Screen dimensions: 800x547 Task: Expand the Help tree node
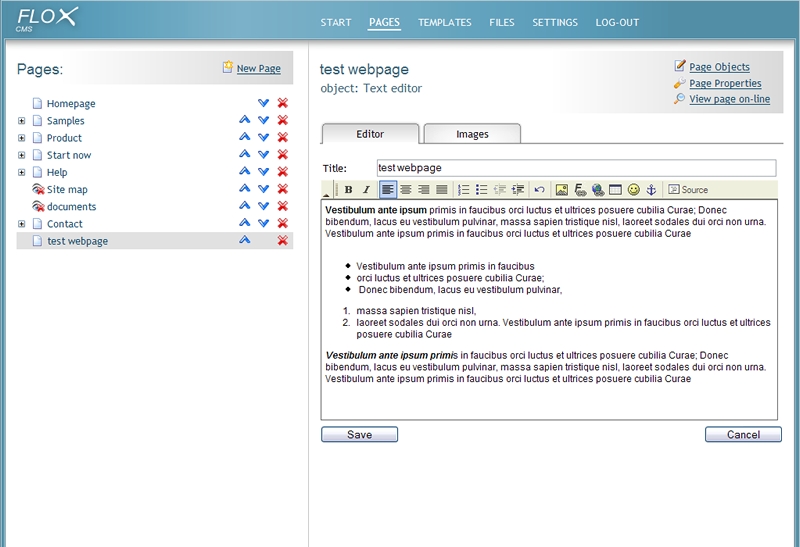(21, 172)
